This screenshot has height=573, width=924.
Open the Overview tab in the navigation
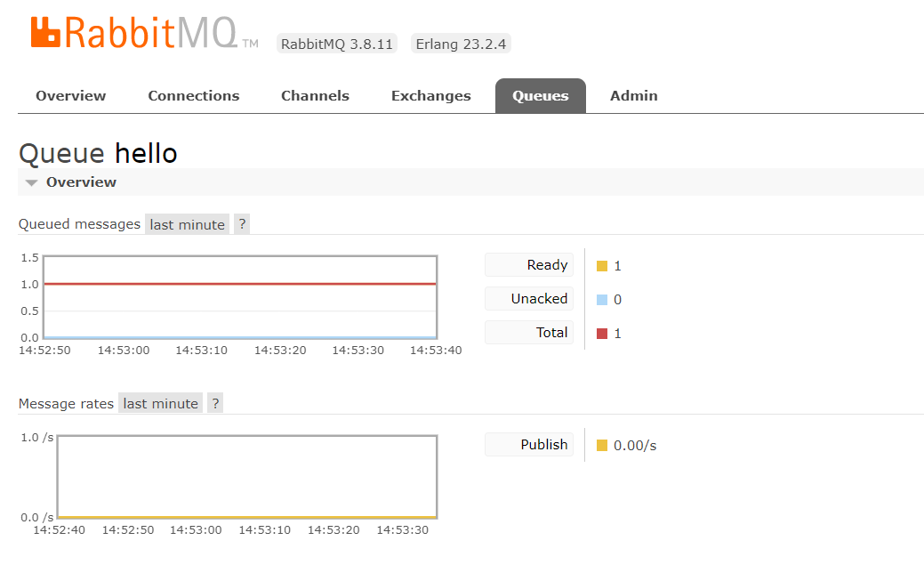[x=71, y=95]
